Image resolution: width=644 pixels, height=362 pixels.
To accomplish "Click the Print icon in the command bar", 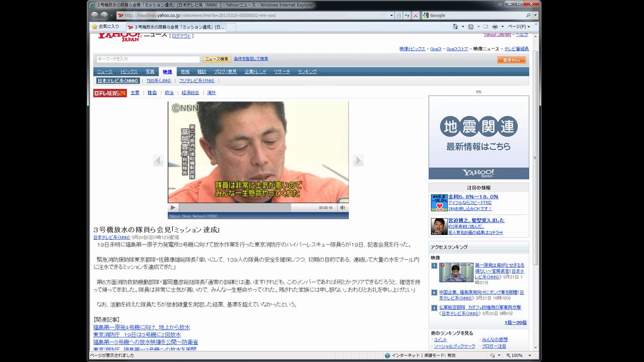I will point(495,26).
